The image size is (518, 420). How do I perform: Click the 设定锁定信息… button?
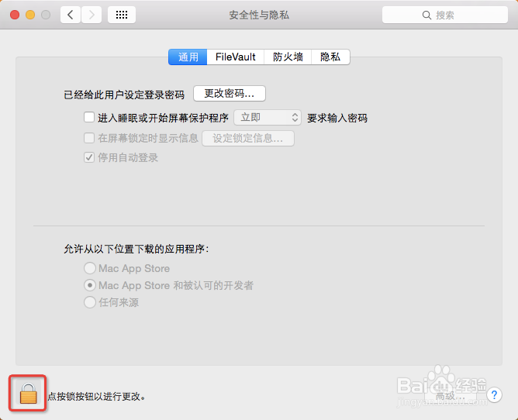pyautogui.click(x=248, y=139)
